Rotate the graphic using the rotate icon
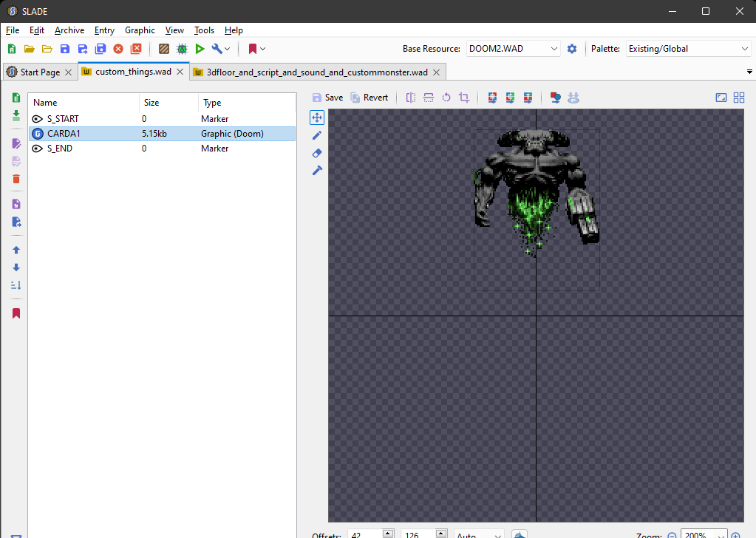The width and height of the screenshot is (756, 538). pos(446,98)
